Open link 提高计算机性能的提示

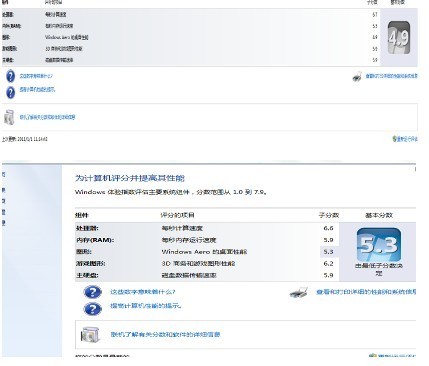(x=146, y=306)
